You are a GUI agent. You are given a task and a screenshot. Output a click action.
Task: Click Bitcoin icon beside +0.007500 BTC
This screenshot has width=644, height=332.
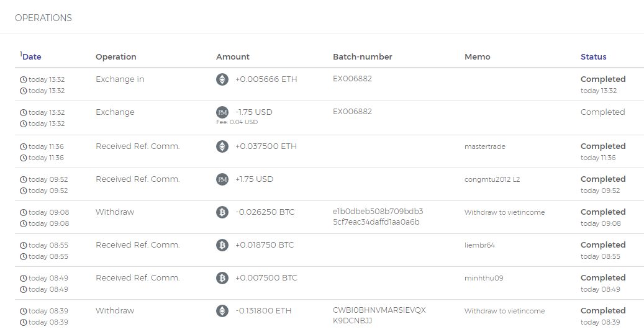pos(222,278)
